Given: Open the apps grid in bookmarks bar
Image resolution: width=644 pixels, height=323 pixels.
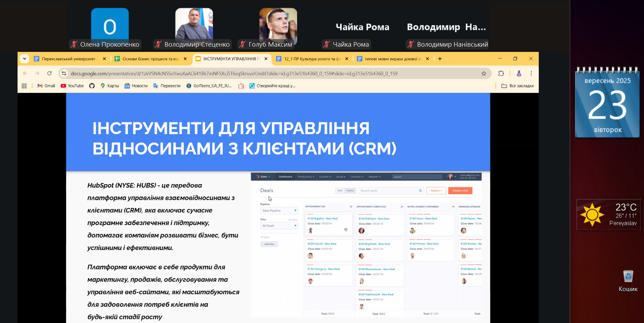Looking at the screenshot, I should click(24, 86).
